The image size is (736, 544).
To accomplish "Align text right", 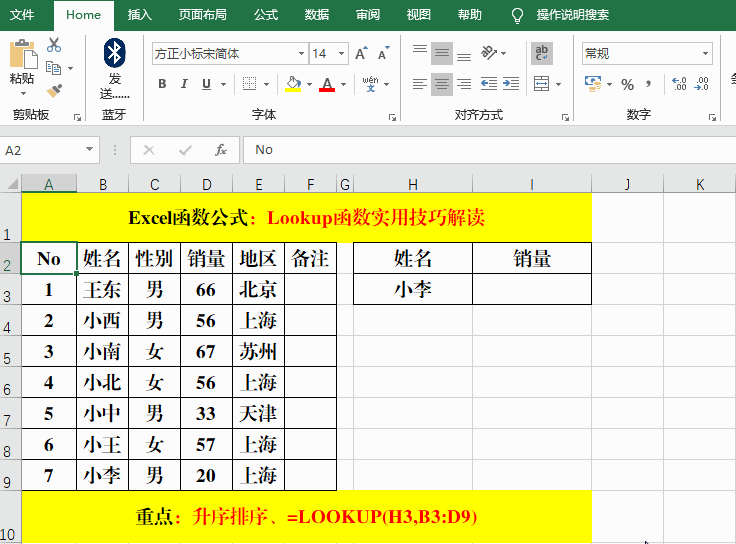I will (464, 84).
